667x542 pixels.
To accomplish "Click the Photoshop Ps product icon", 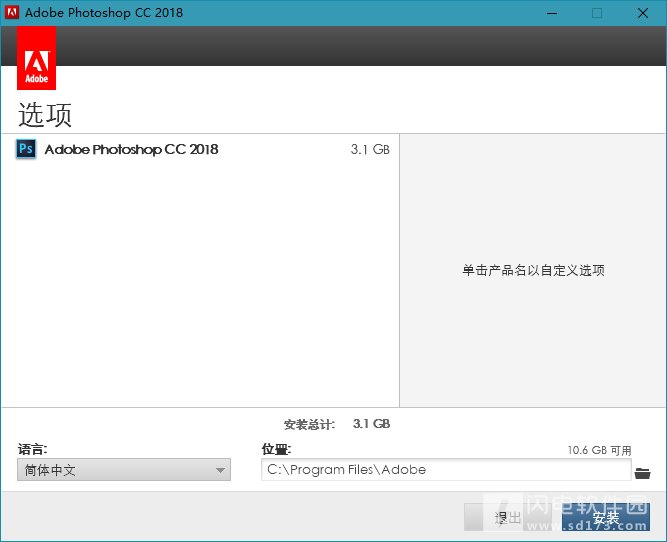I will tap(26, 149).
